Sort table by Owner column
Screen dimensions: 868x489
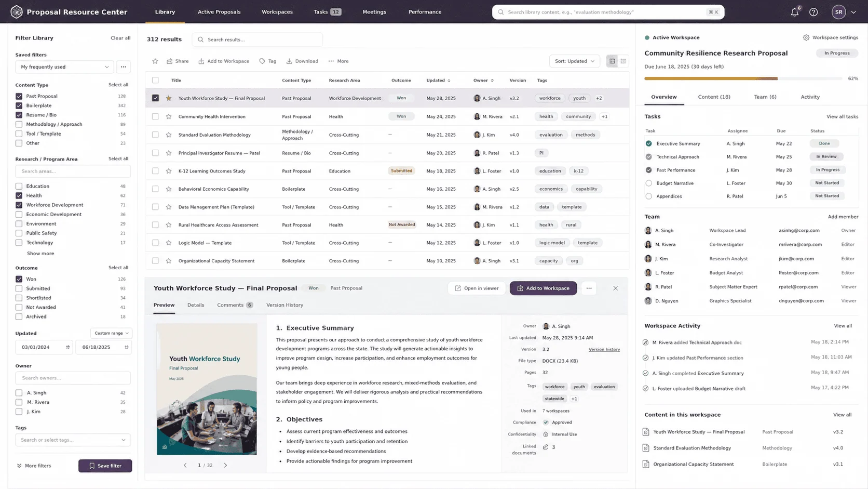coord(483,81)
